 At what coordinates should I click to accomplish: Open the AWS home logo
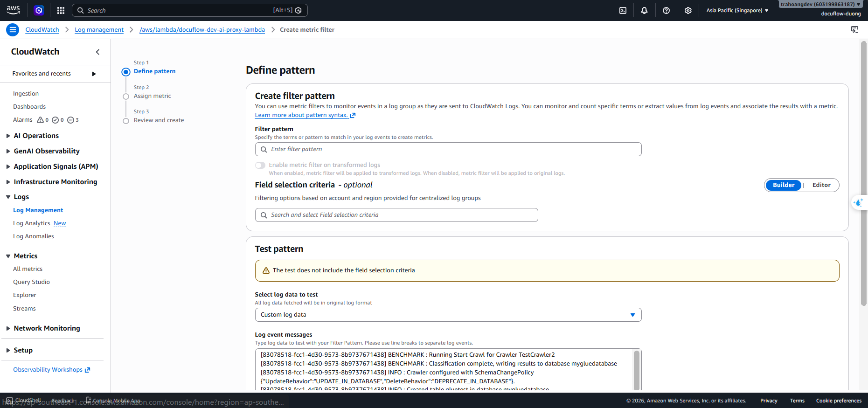(x=14, y=10)
